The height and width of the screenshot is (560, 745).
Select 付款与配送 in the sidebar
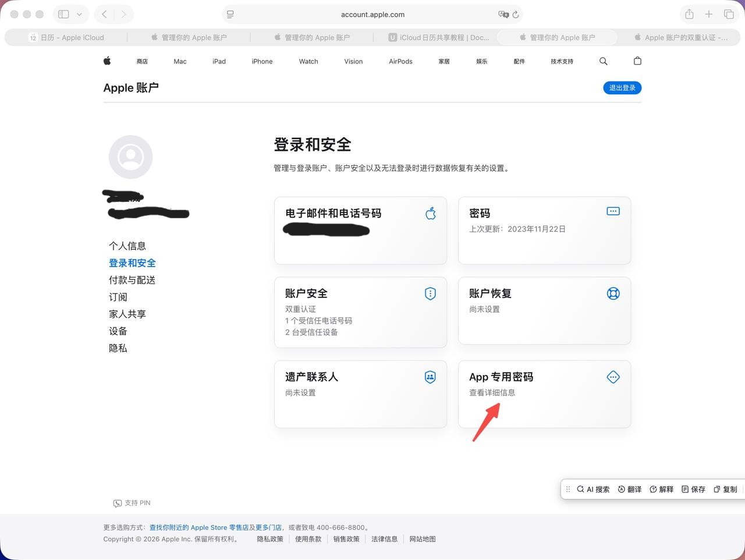click(132, 280)
